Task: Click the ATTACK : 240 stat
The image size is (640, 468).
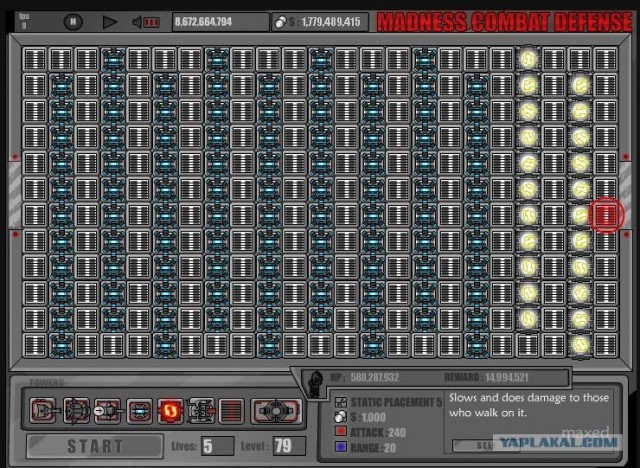Action: click(x=378, y=433)
